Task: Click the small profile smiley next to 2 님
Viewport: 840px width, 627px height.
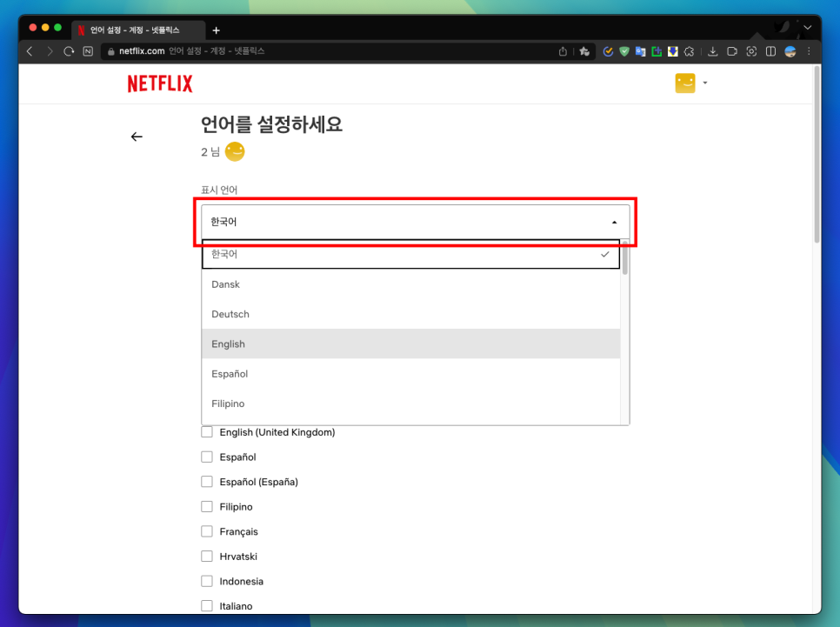Action: point(235,151)
